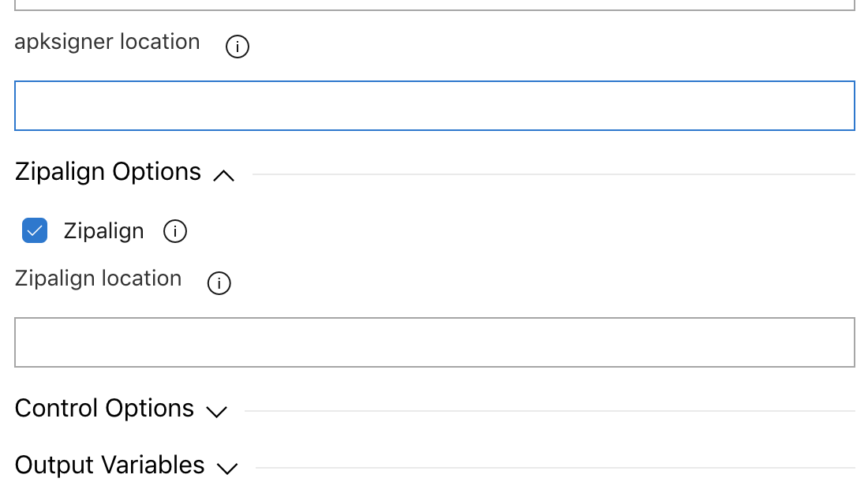Open the info tooltip next to Zipalign checkbox
868x497 pixels.
coord(175,231)
